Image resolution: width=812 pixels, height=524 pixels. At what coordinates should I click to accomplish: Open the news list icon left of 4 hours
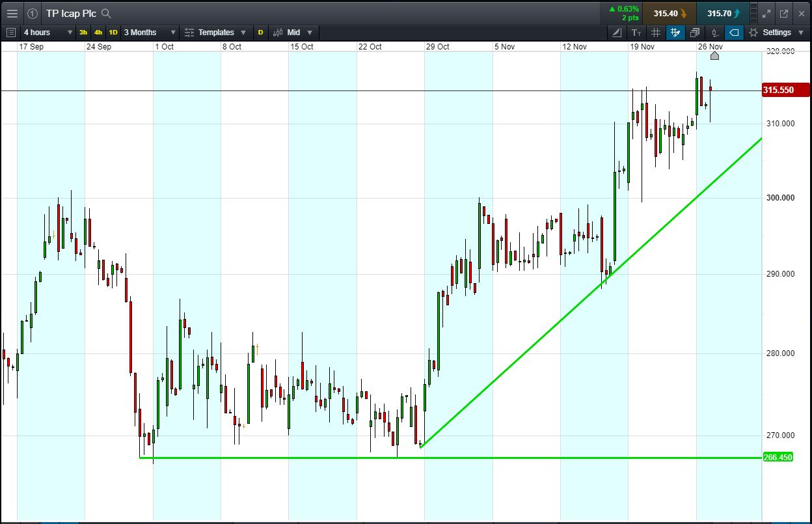coord(11,32)
